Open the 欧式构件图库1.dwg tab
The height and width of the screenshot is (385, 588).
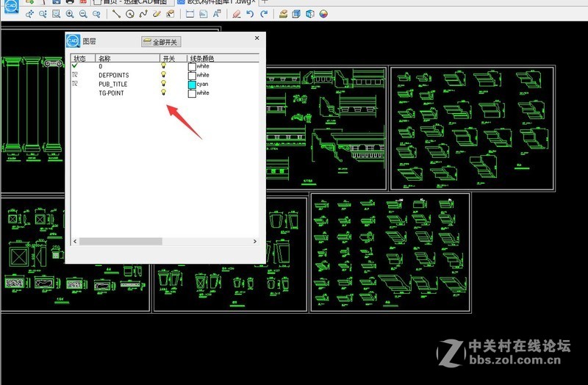click(218, 2)
